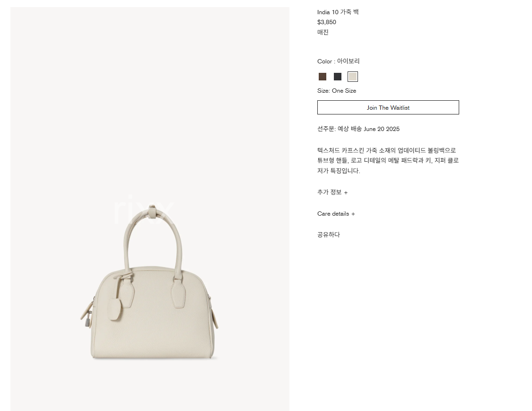Select the brown color swatch

click(x=323, y=77)
